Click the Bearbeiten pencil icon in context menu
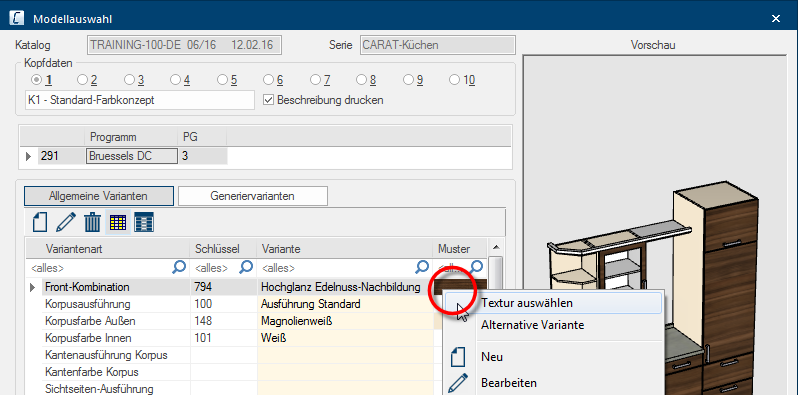This screenshot has width=798, height=395. pyautogui.click(x=459, y=382)
